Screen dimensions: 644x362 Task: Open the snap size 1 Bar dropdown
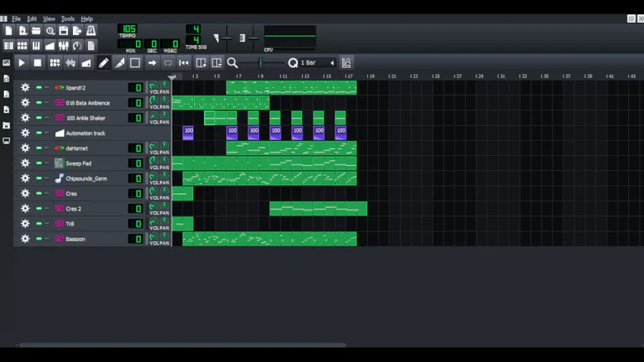coord(318,63)
